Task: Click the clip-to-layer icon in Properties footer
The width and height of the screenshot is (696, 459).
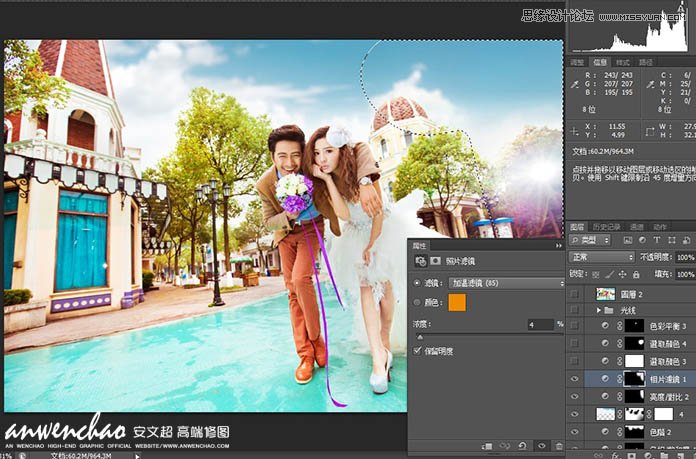Action: (x=487, y=446)
